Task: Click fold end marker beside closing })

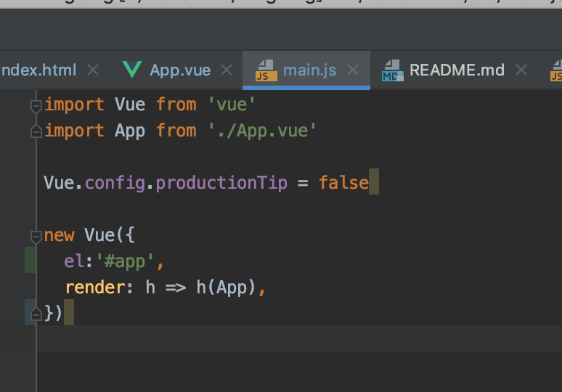Action: click(36, 314)
